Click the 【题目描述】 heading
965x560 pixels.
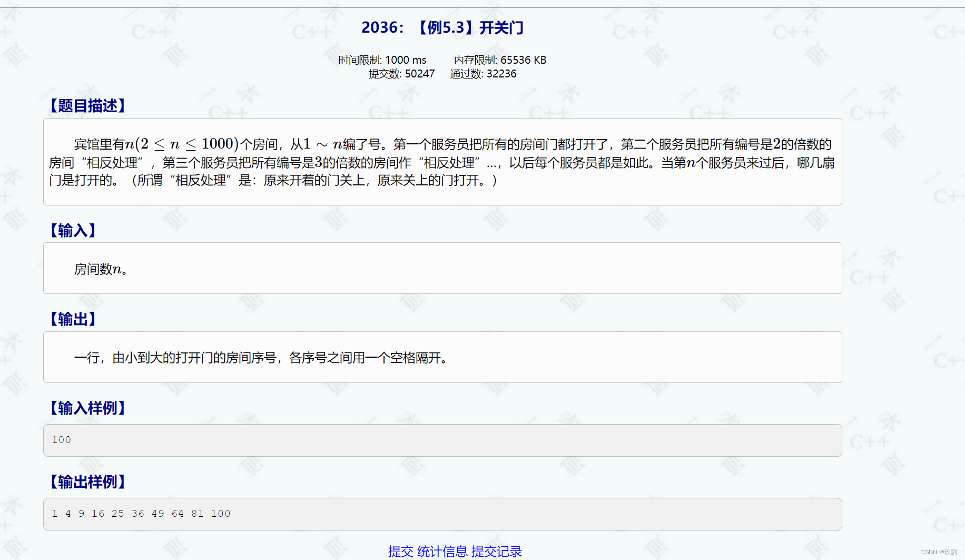tap(87, 106)
